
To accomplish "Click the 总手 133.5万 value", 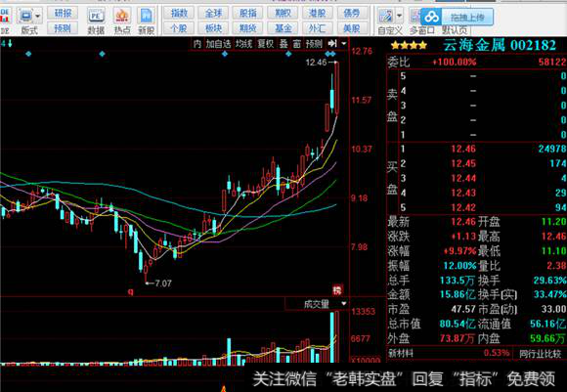I will [458, 281].
